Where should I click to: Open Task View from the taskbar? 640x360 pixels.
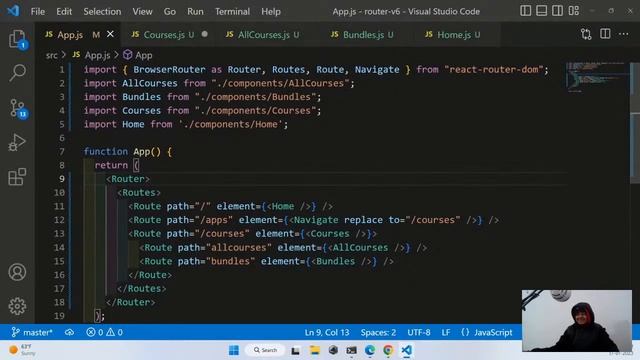pos(296,350)
